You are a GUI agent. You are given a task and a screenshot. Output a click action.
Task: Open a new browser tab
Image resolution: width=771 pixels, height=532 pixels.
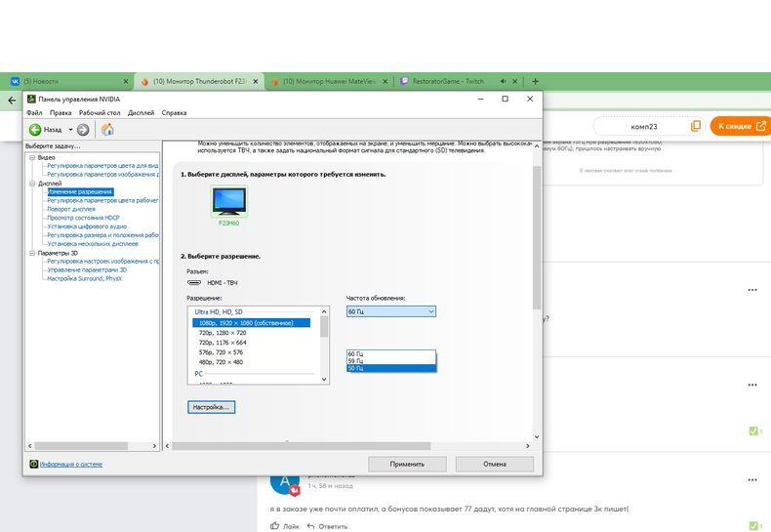tap(536, 82)
